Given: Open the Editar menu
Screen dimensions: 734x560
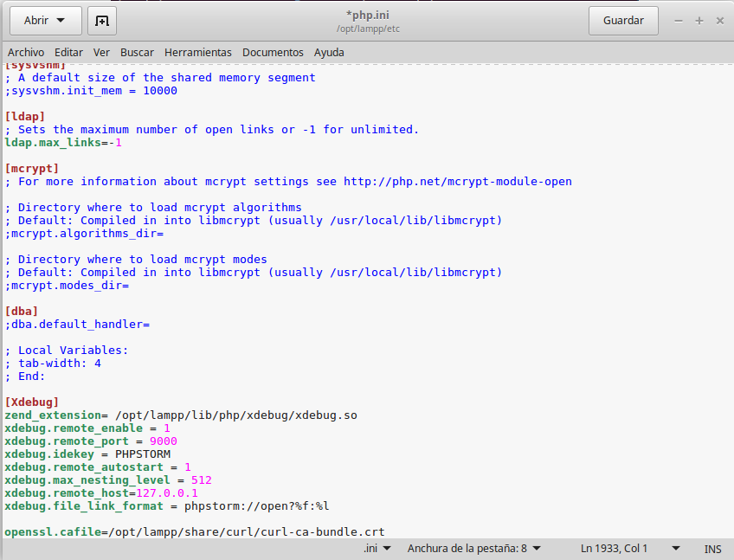Looking at the screenshot, I should pos(68,53).
